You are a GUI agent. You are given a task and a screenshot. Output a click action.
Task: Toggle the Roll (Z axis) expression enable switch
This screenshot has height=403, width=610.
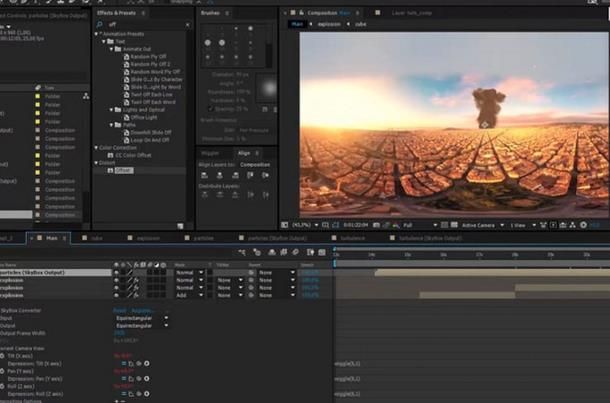124,394
